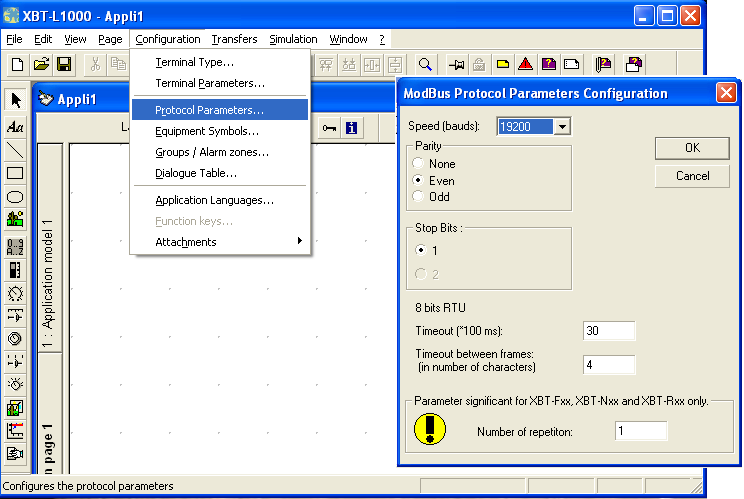
Task: Click the red warning triangle alarm icon
Action: (525, 64)
